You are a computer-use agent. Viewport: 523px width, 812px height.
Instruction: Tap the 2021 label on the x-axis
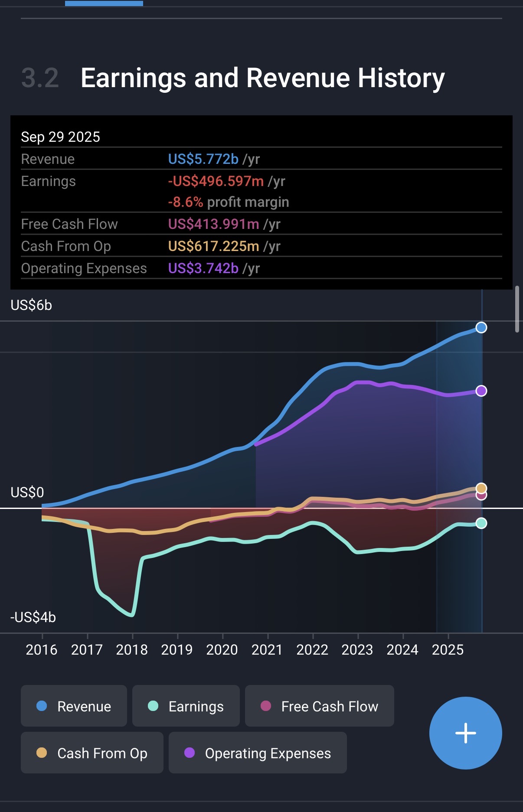tap(267, 649)
